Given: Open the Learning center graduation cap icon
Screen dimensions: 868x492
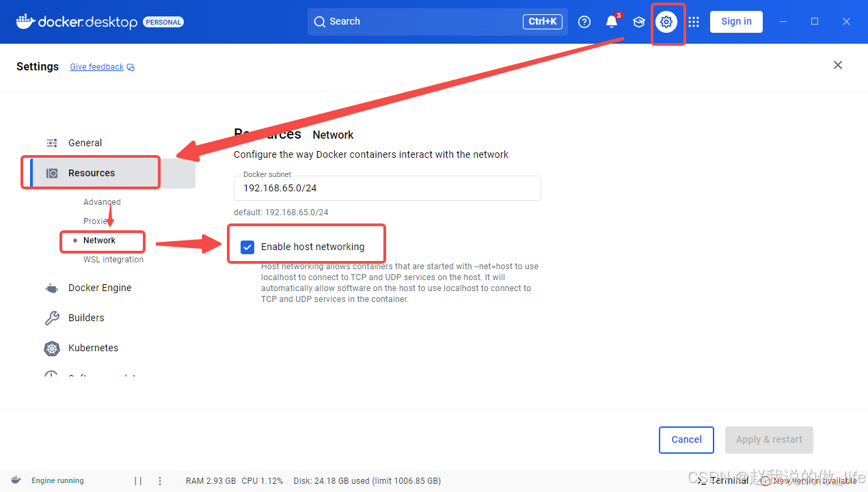Looking at the screenshot, I should [639, 22].
